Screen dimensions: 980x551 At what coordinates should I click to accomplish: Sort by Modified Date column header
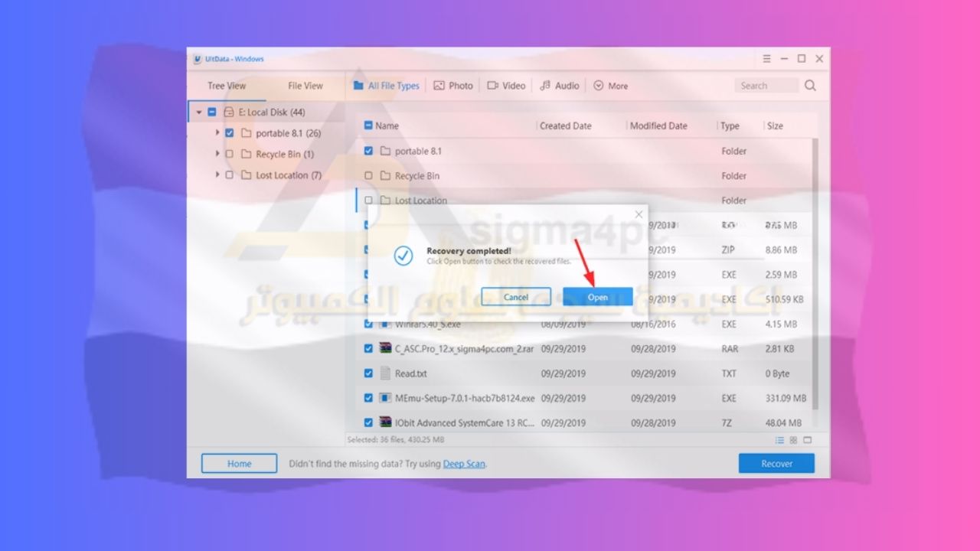pyautogui.click(x=658, y=126)
